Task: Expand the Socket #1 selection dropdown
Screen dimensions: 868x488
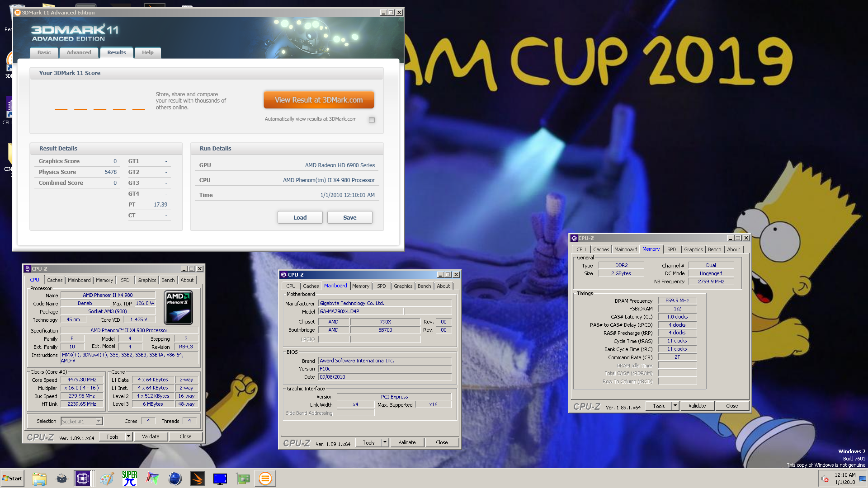Action: click(99, 421)
